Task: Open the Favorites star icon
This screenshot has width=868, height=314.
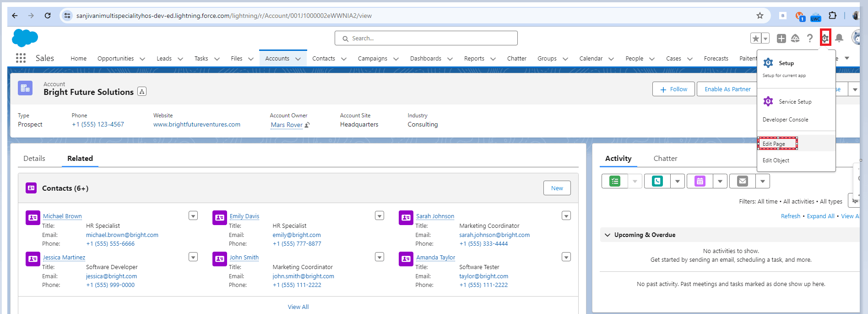Action: pyautogui.click(x=756, y=39)
